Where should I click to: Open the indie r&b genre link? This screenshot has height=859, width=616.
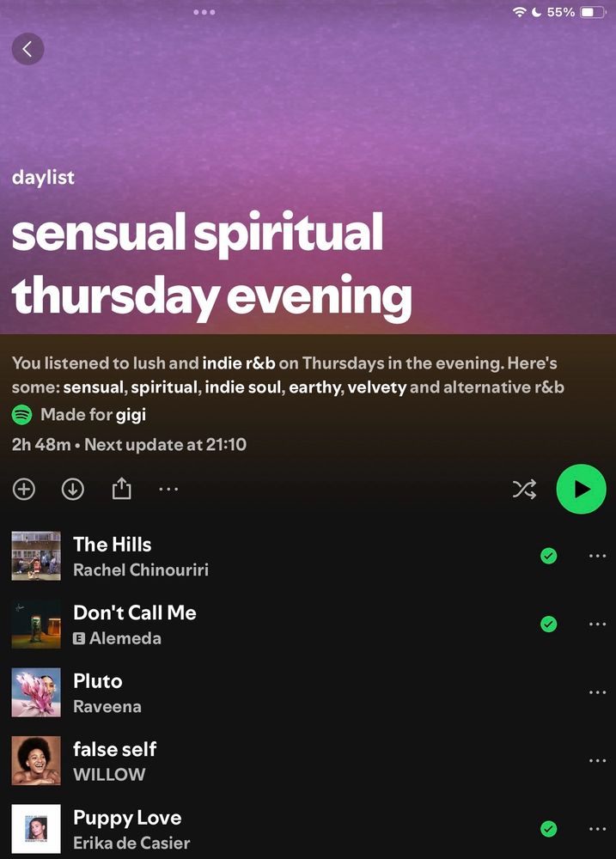tap(238, 363)
